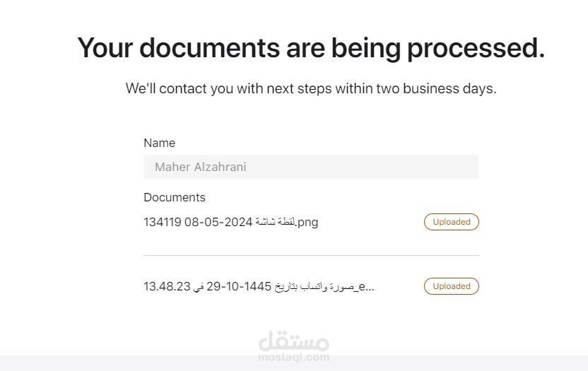Viewport: 588px width, 371px height.
Task: Click the "Name" field label
Action: click(x=159, y=143)
